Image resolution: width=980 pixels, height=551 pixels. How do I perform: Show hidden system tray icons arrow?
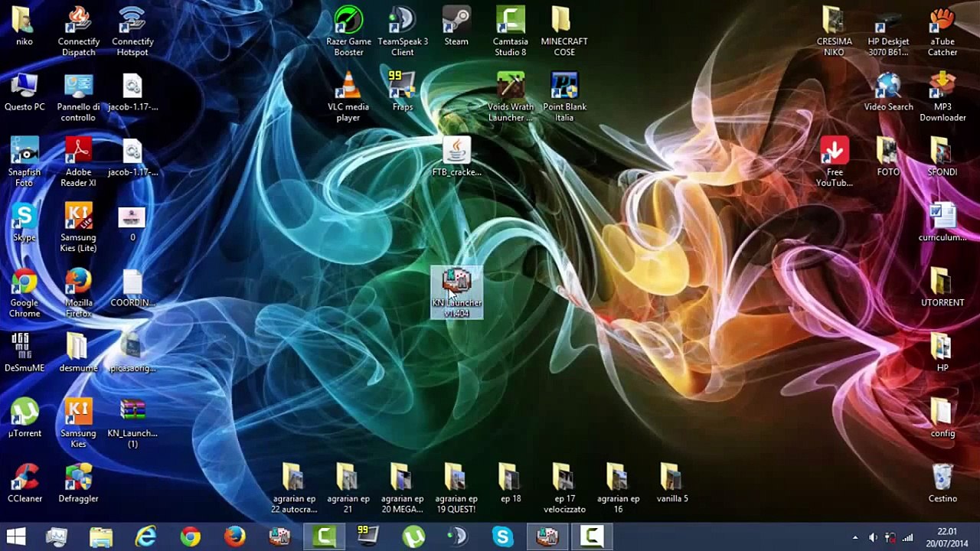pos(855,538)
